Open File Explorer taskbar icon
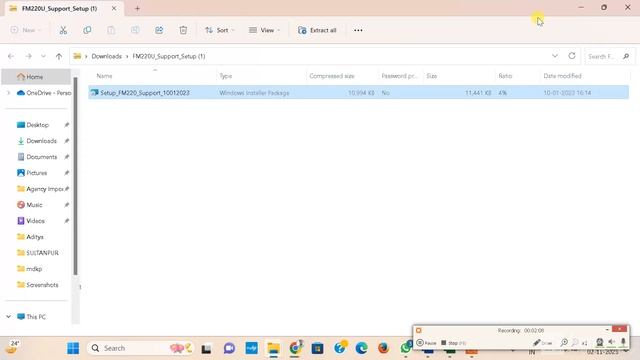Viewport: 640px width, 360px height. click(273, 348)
